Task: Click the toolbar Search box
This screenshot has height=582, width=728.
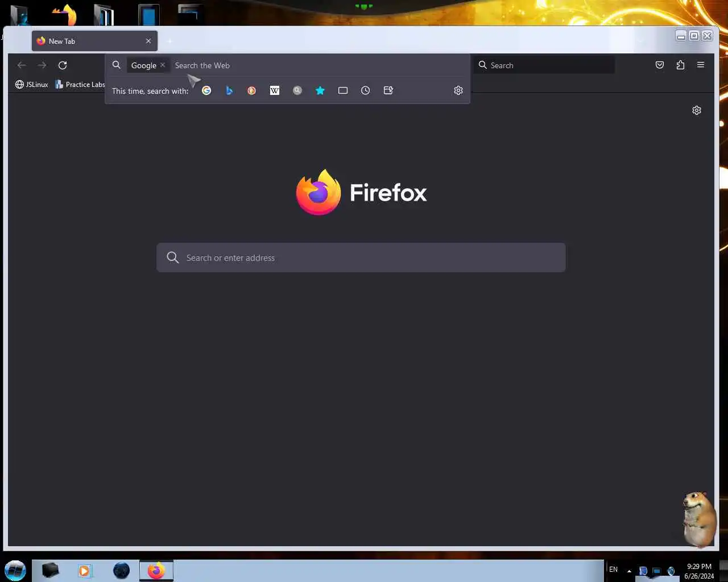Action: (x=545, y=65)
